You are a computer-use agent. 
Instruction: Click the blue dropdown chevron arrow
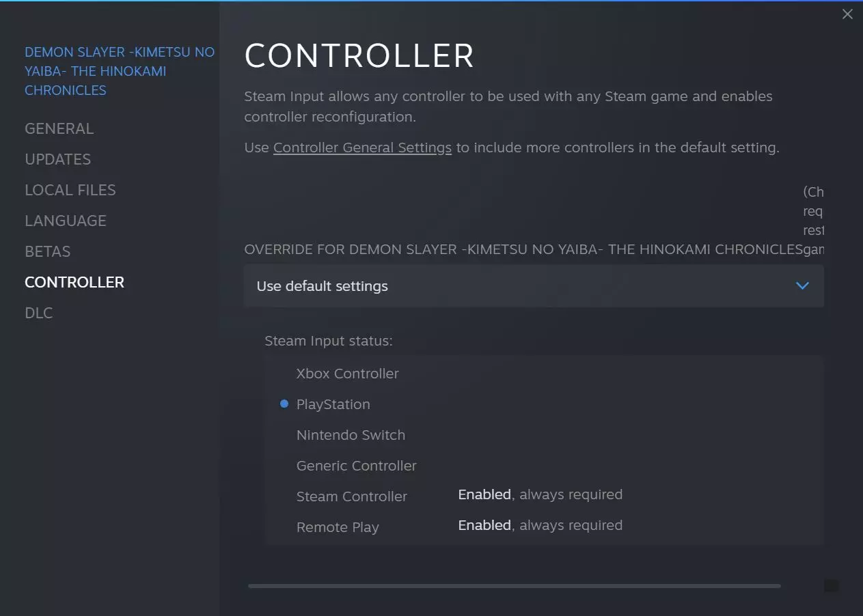coord(802,286)
